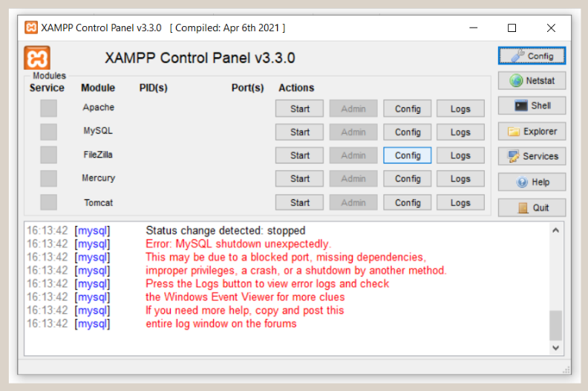Start the Tomcat module

point(299,202)
